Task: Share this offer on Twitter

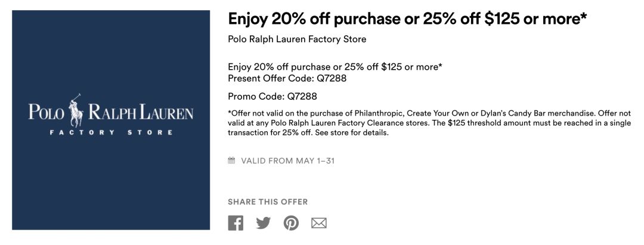Action: tap(264, 223)
